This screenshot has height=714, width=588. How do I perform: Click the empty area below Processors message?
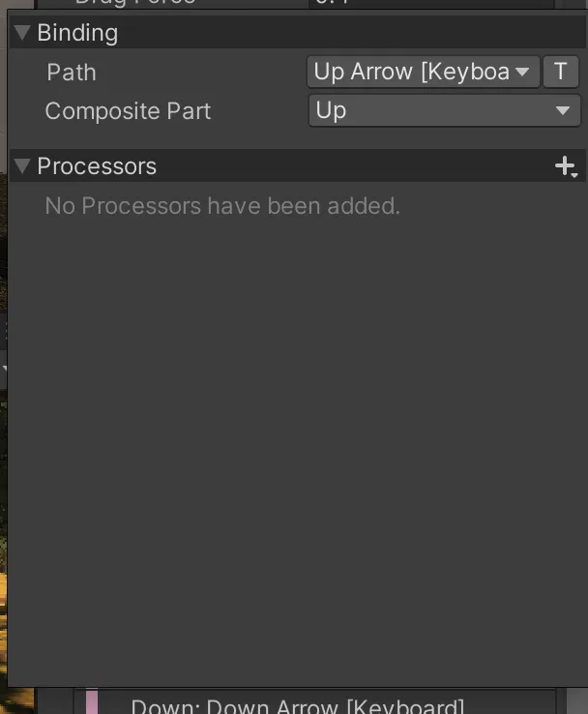coord(290,435)
